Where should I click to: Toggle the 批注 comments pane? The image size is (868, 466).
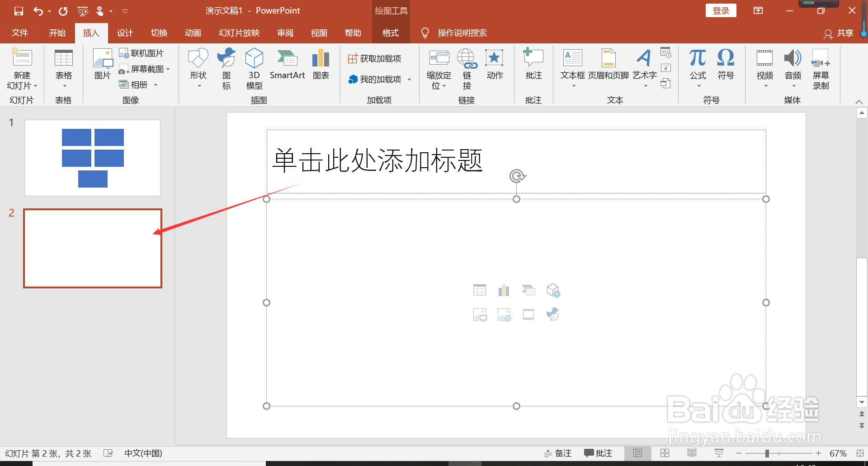[598, 453]
